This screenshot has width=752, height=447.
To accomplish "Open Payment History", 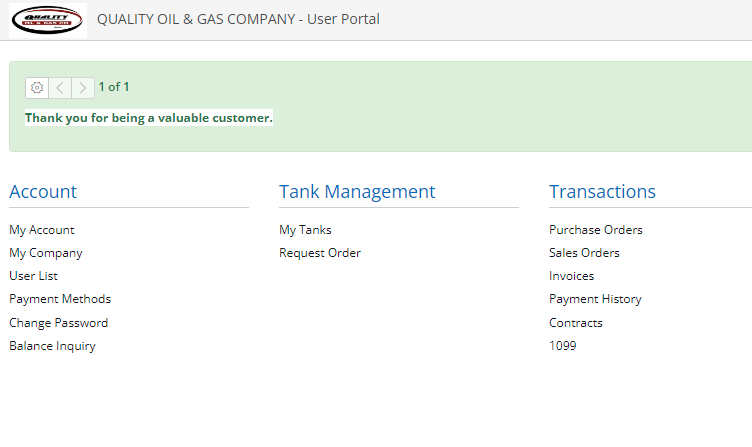I will point(595,299).
